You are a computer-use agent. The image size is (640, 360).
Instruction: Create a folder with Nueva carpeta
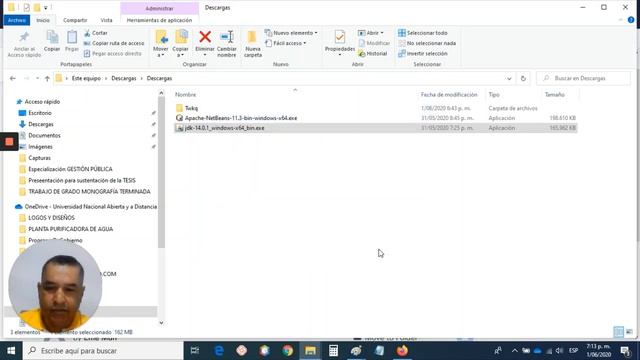(x=253, y=44)
